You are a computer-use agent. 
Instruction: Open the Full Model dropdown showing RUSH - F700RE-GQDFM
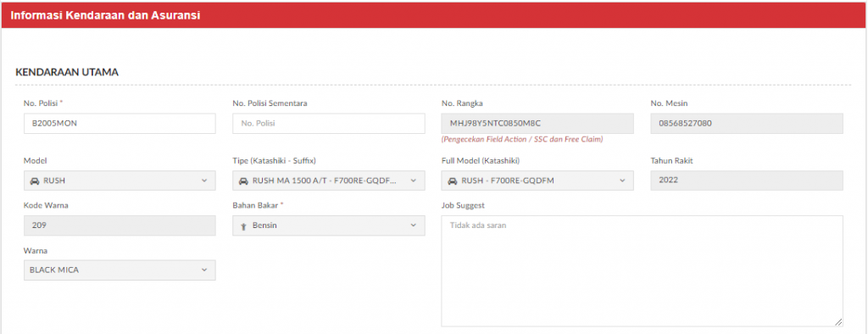(537, 181)
